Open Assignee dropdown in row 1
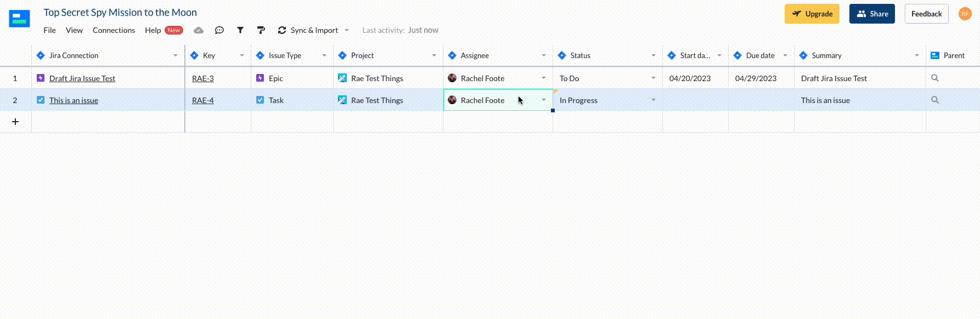Screen dimensions: 980x319 point(544,78)
